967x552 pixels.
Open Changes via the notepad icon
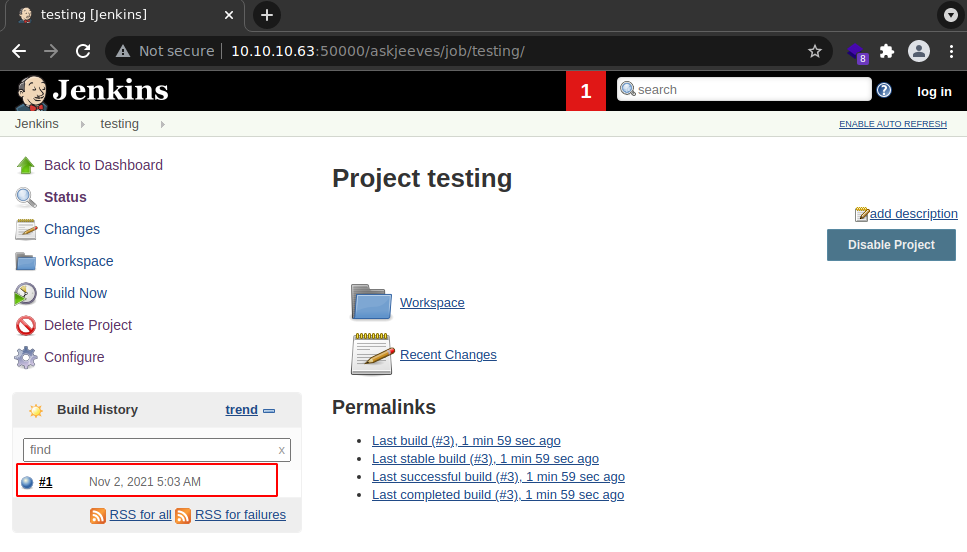click(x=26, y=229)
